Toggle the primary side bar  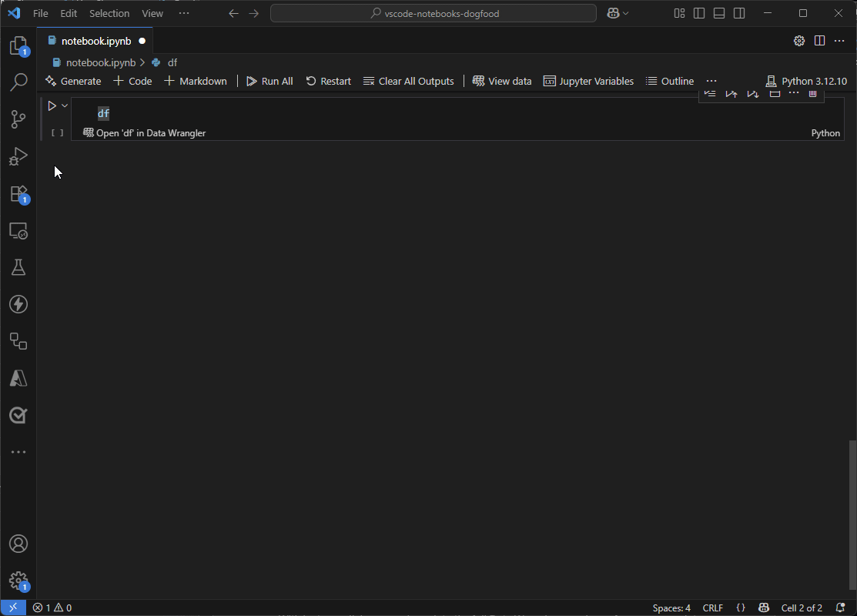pos(699,13)
